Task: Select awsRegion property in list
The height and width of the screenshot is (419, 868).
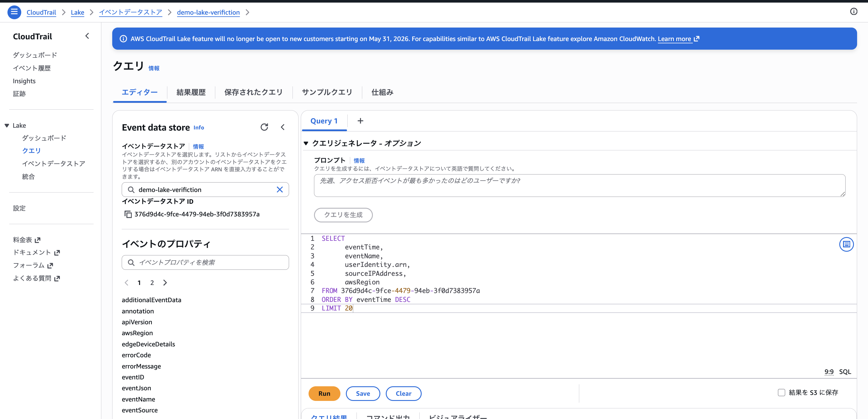Action: point(137,333)
